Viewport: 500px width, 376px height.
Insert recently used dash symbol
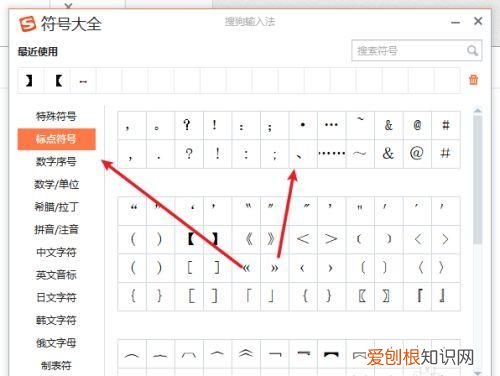click(83, 81)
